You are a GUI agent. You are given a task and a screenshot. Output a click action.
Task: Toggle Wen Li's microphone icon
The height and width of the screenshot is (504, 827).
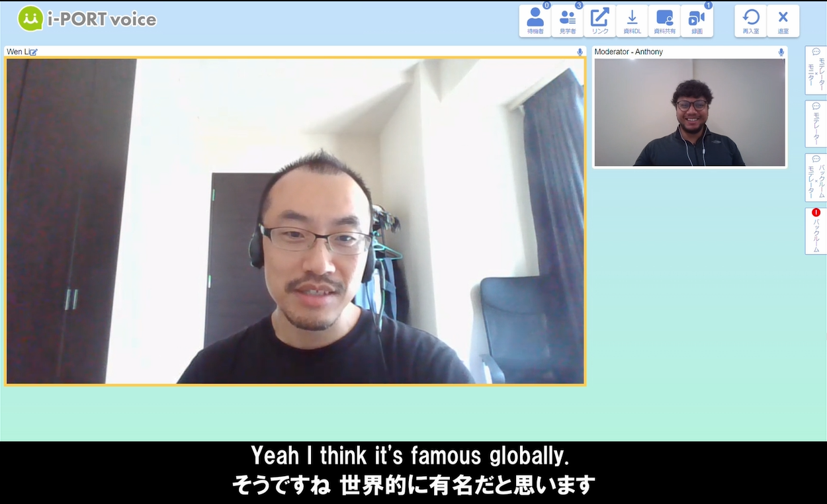[x=580, y=52]
